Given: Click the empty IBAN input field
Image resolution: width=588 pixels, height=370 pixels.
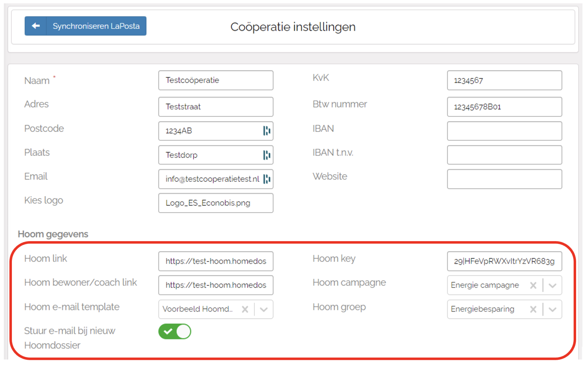Looking at the screenshot, I should (504, 131).
